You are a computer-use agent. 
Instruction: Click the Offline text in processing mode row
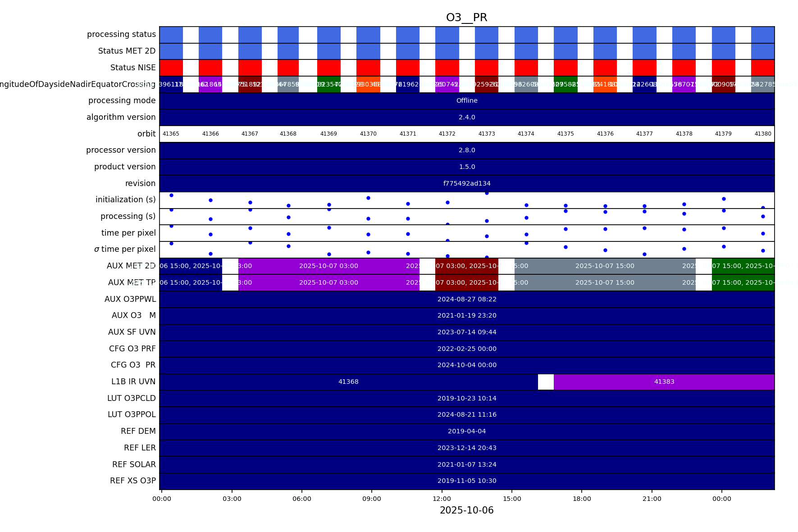tap(467, 101)
